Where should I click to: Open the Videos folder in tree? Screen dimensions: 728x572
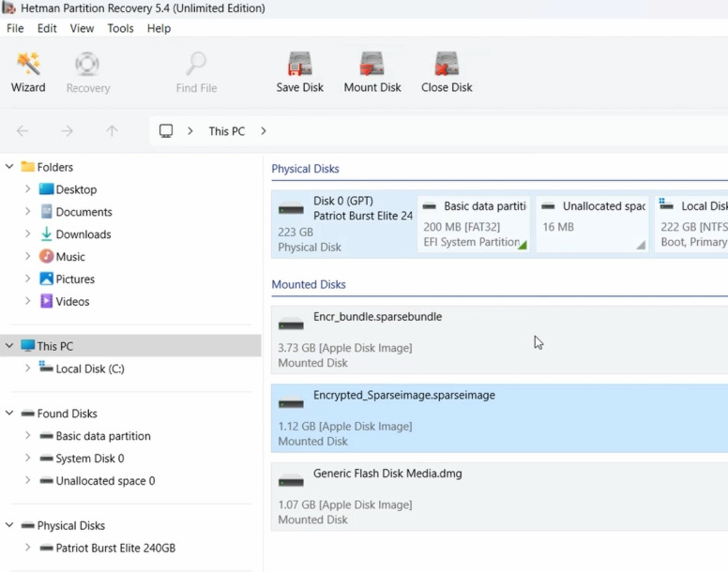[x=72, y=302]
